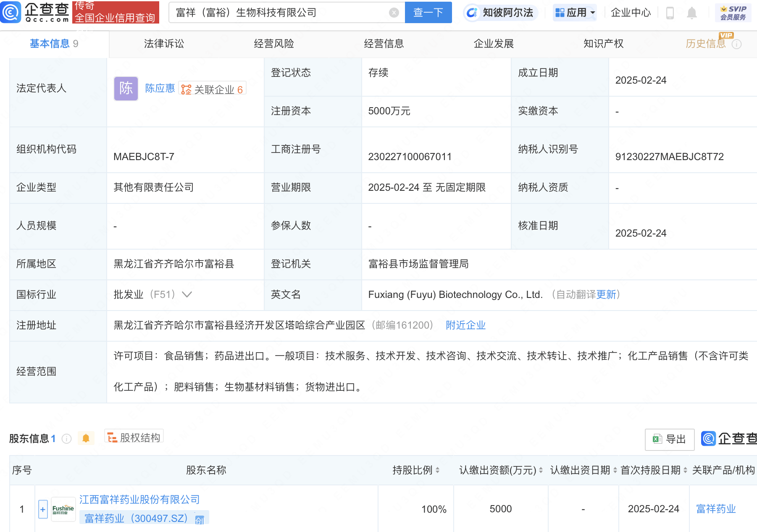Image resolution: width=757 pixels, height=532 pixels.
Task: Click the Fushine shareholder logo
Action: 63,509
